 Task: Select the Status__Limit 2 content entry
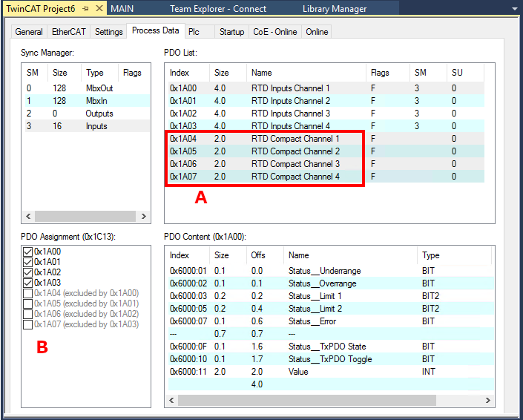point(331,309)
